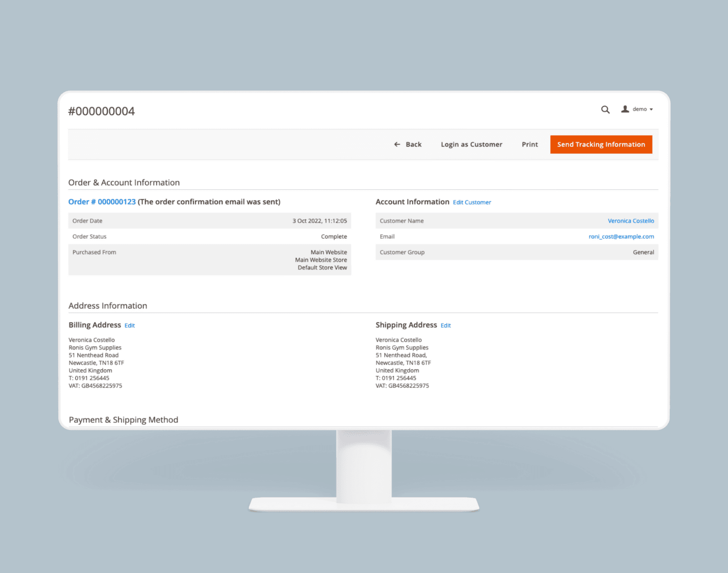Click the Order & Account Information heading
The height and width of the screenshot is (573, 728).
click(x=124, y=182)
